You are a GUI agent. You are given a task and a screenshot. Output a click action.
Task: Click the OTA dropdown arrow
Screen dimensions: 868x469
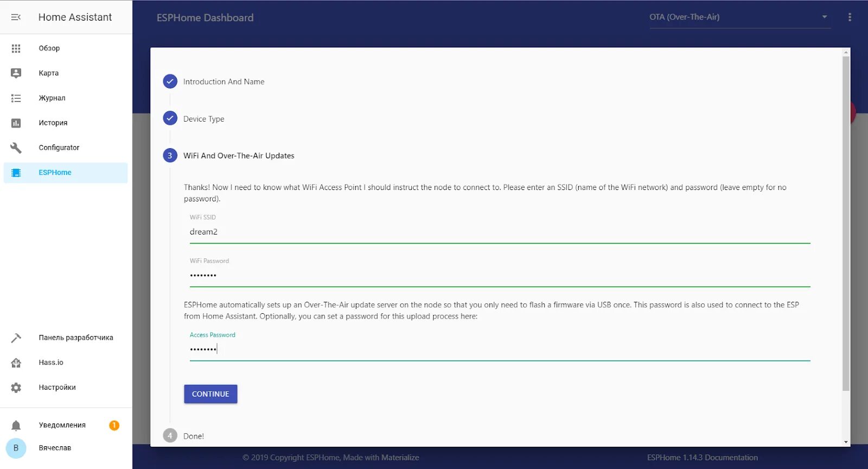point(825,17)
